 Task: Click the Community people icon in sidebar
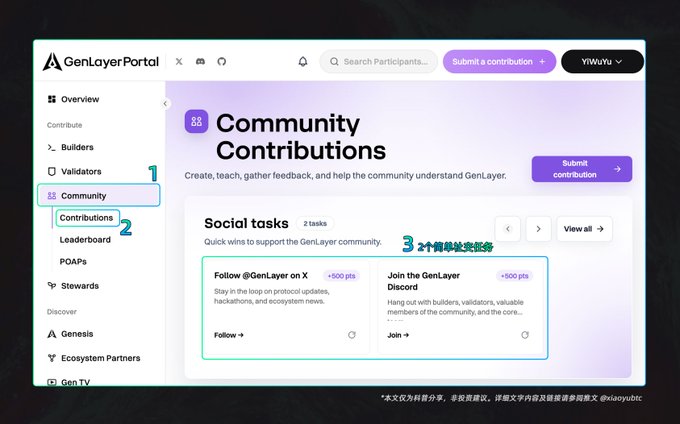click(x=52, y=196)
